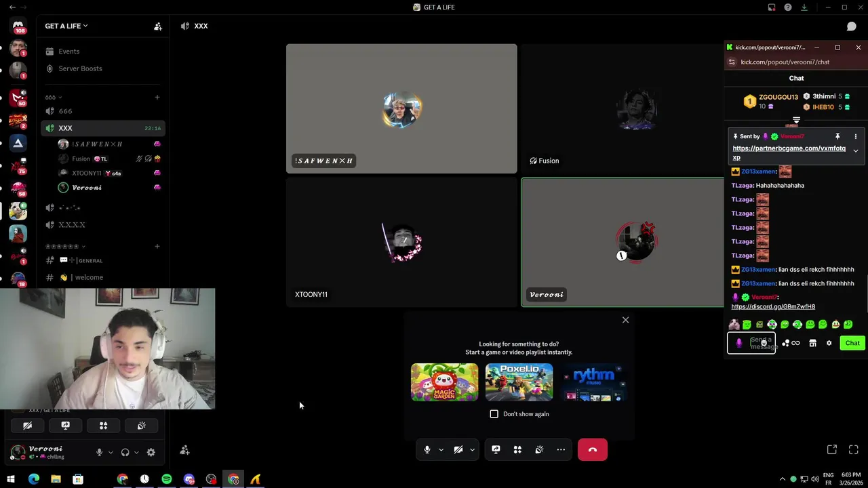Open the Kick shop icon in chat bar
Screen dimensions: 868x488
(x=812, y=344)
